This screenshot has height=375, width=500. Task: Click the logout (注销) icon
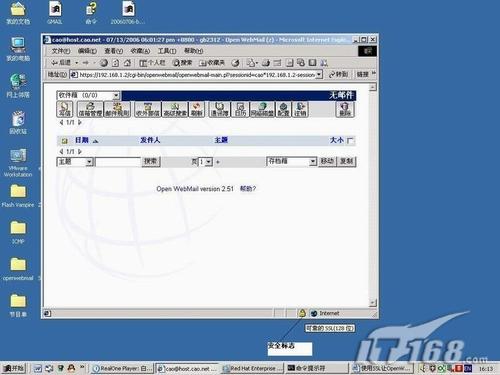tap(300, 109)
